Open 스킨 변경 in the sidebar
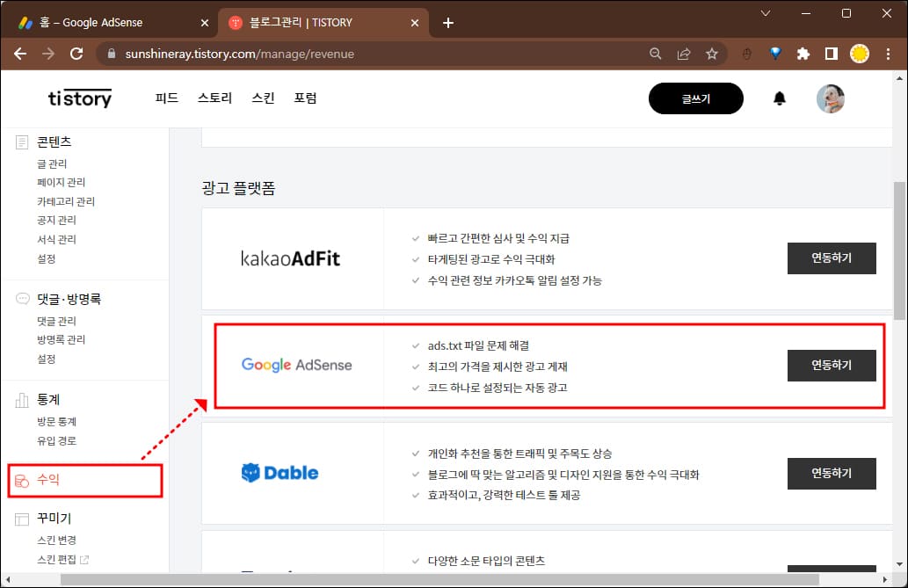Screen dimensions: 908x588 point(56,540)
